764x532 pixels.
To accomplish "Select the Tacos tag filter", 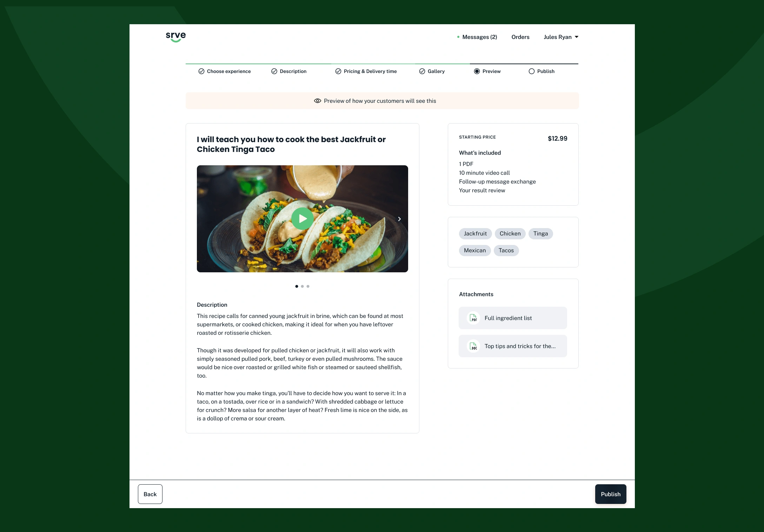I will [x=506, y=250].
